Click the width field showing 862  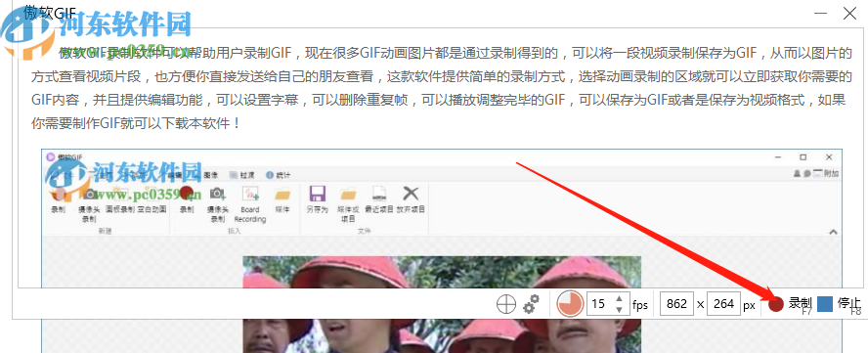tap(677, 304)
